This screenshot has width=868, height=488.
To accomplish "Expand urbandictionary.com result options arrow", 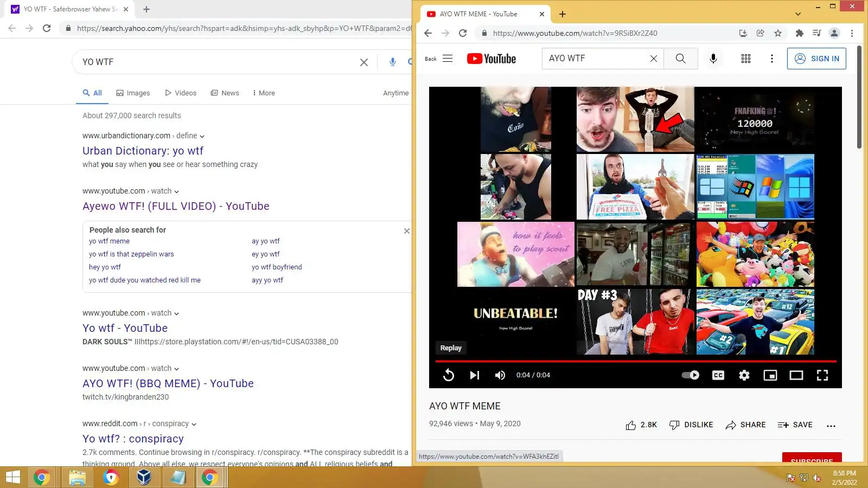I will (x=202, y=136).
